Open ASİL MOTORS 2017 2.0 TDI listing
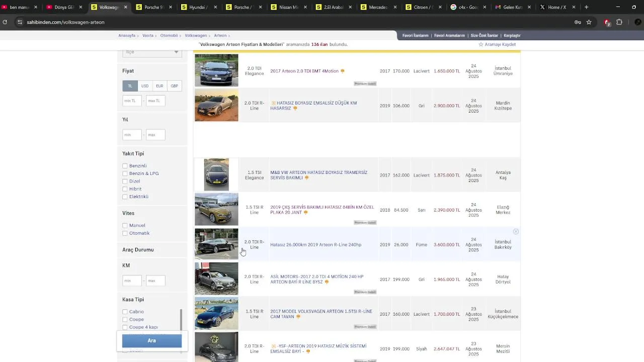 tap(317, 279)
